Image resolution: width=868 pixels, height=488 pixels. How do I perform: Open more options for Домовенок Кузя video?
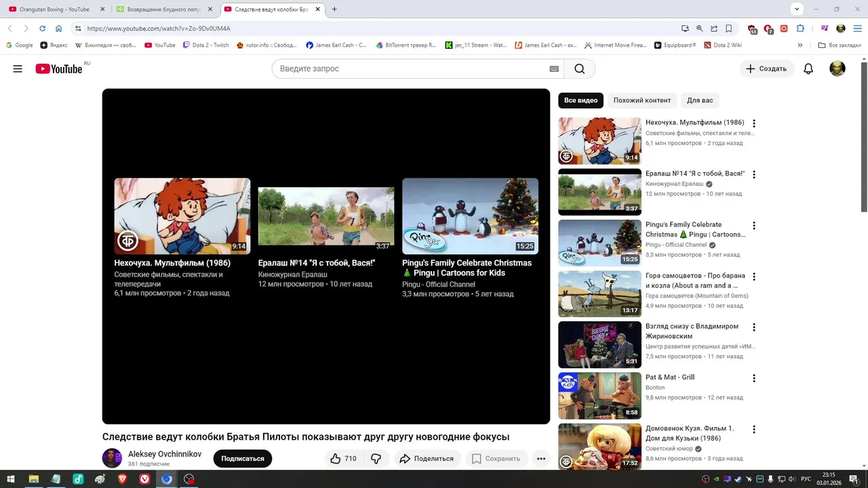753,429
